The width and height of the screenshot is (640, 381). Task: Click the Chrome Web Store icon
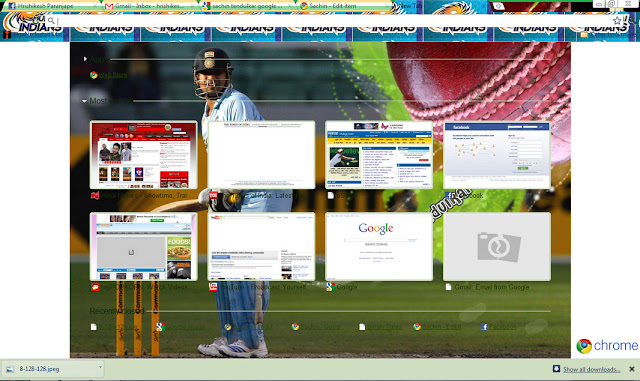point(93,75)
